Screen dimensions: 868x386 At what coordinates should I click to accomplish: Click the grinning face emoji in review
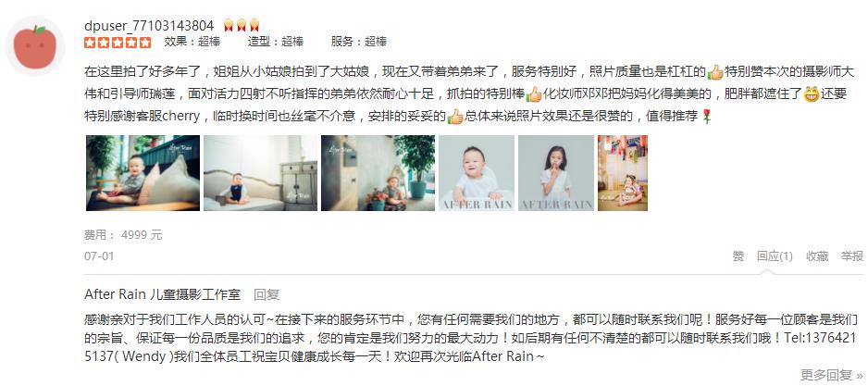click(x=811, y=94)
